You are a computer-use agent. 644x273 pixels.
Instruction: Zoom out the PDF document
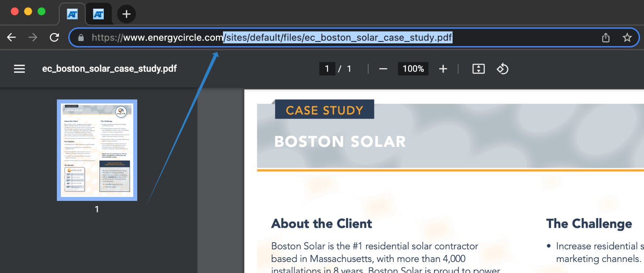383,69
